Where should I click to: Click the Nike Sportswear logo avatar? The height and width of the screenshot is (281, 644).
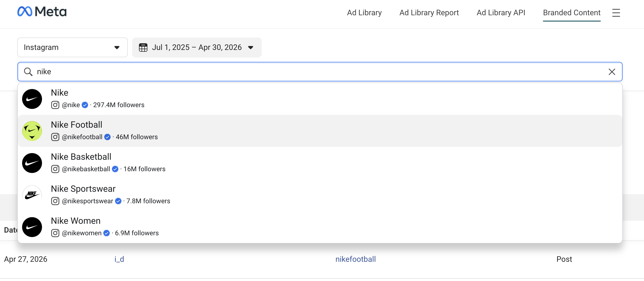32,195
